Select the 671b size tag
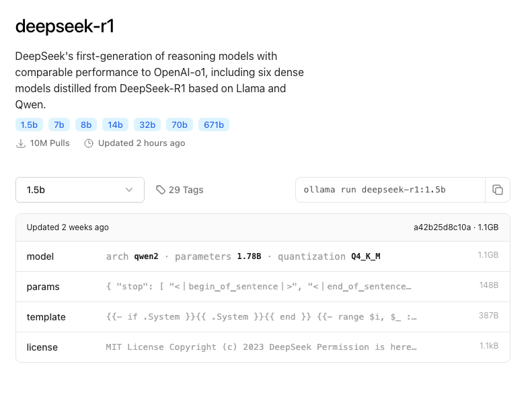The width and height of the screenshot is (532, 393). 214,124
